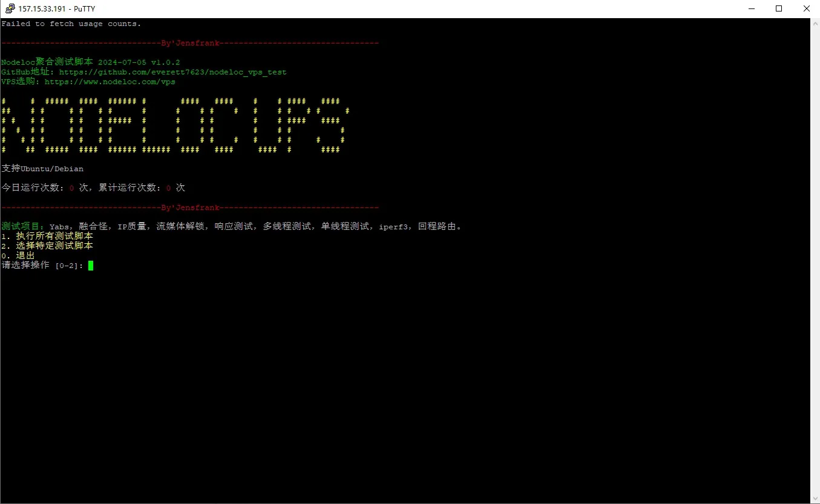
Task: Open the PuTTY system menu icon
Action: [10, 8]
